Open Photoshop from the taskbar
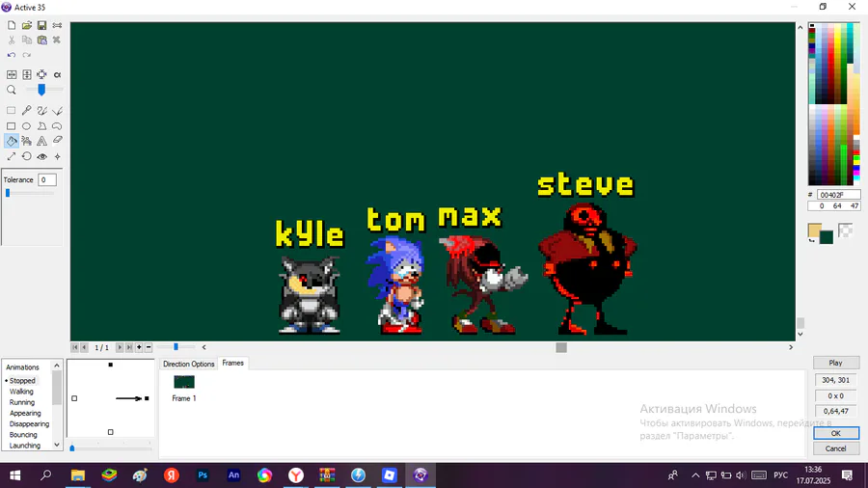 (x=203, y=475)
